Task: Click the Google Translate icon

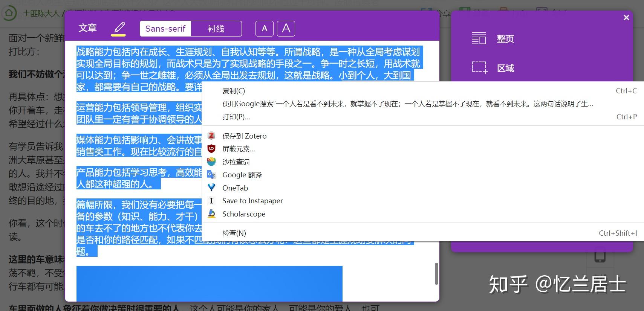Action: 211,175
